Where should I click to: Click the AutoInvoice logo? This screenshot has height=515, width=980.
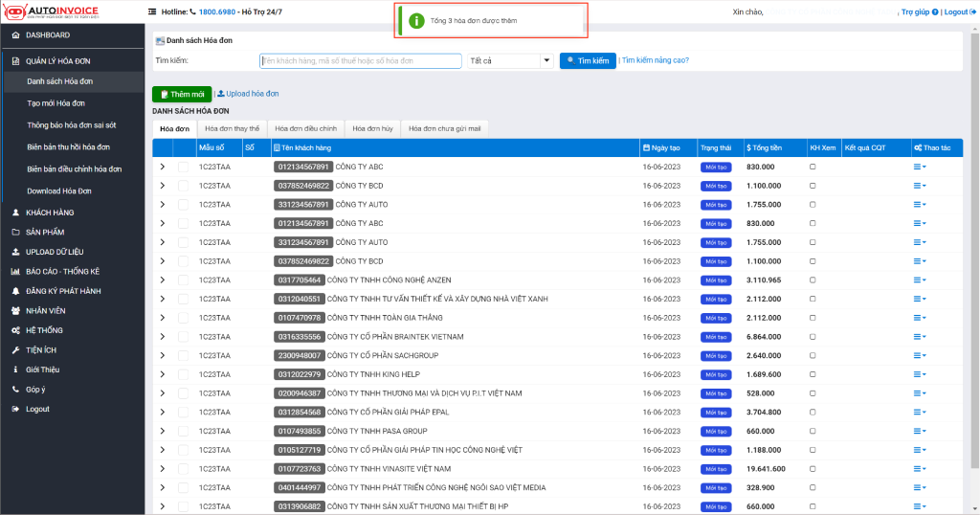pos(51,11)
